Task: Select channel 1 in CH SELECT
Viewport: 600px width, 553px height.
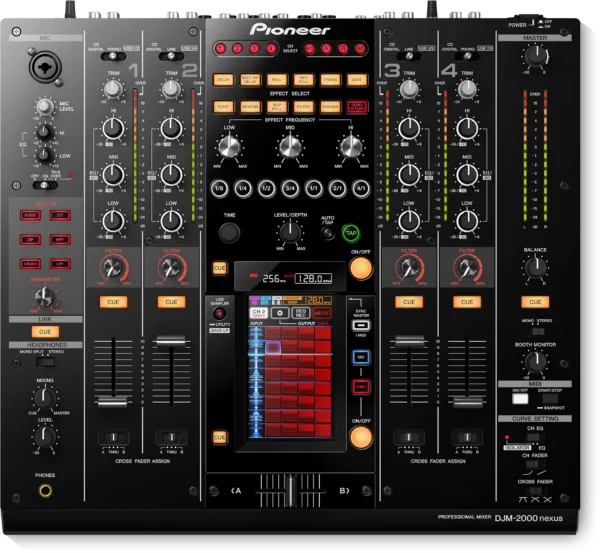Action: click(220, 49)
